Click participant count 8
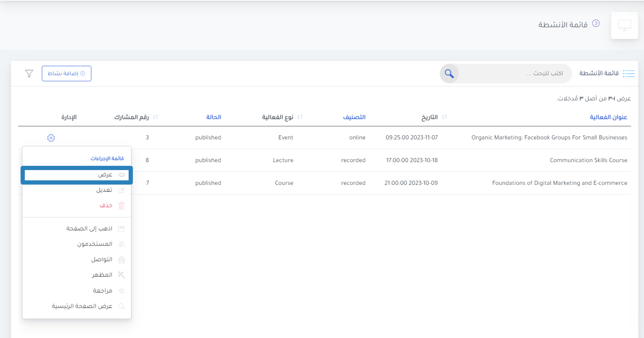The height and width of the screenshot is (338, 644). [147, 160]
